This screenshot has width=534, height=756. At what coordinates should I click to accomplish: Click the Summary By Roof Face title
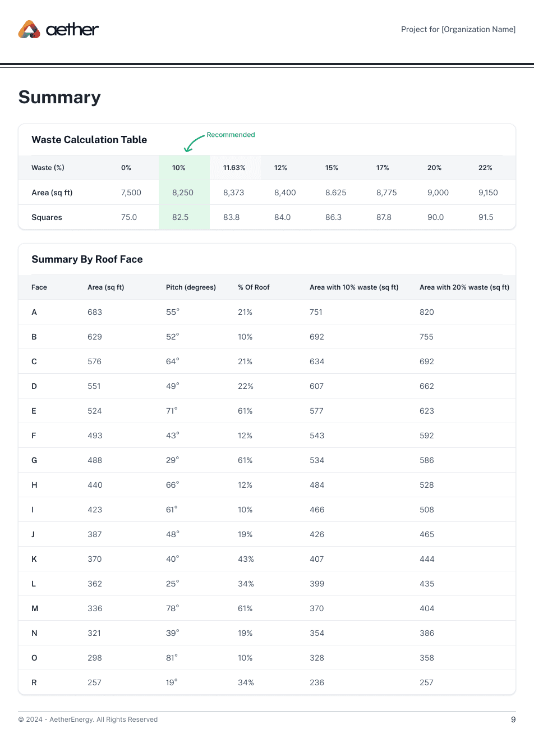tap(87, 259)
